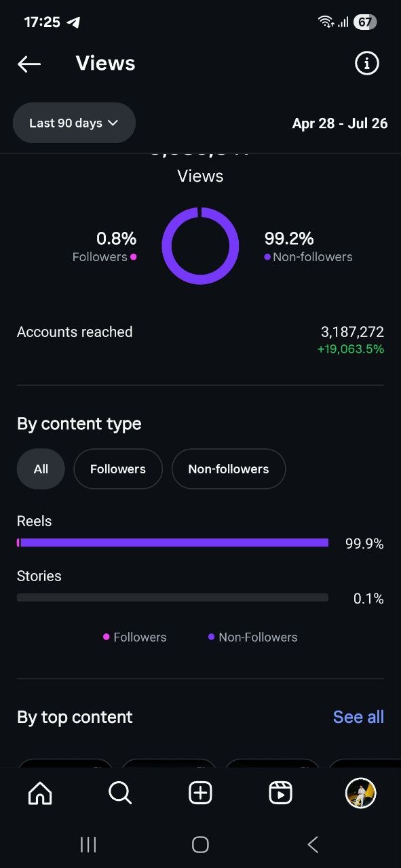Tap the By top content heading
The image size is (401, 868).
(75, 717)
